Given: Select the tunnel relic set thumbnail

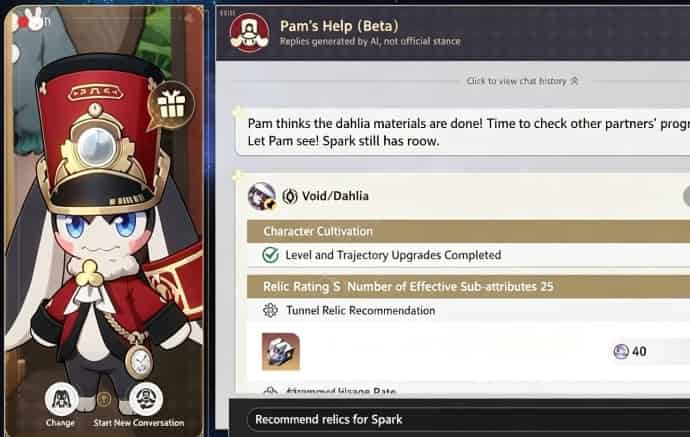Looking at the screenshot, I should (x=281, y=351).
